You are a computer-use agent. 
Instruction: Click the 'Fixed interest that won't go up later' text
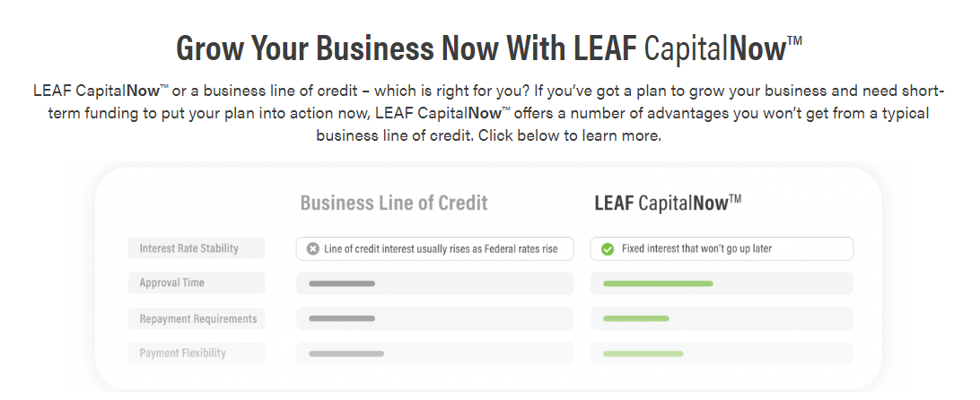(x=696, y=248)
